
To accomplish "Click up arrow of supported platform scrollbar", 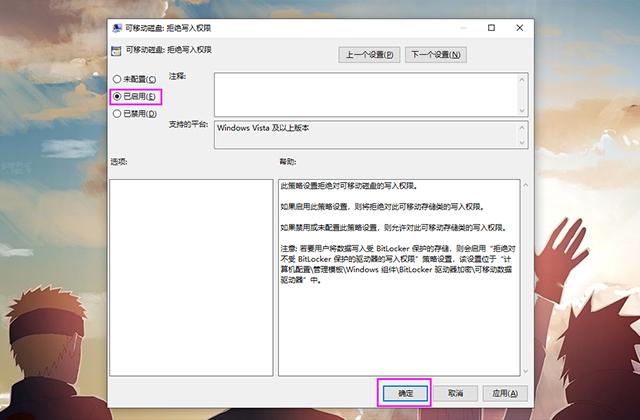I will coord(522,128).
